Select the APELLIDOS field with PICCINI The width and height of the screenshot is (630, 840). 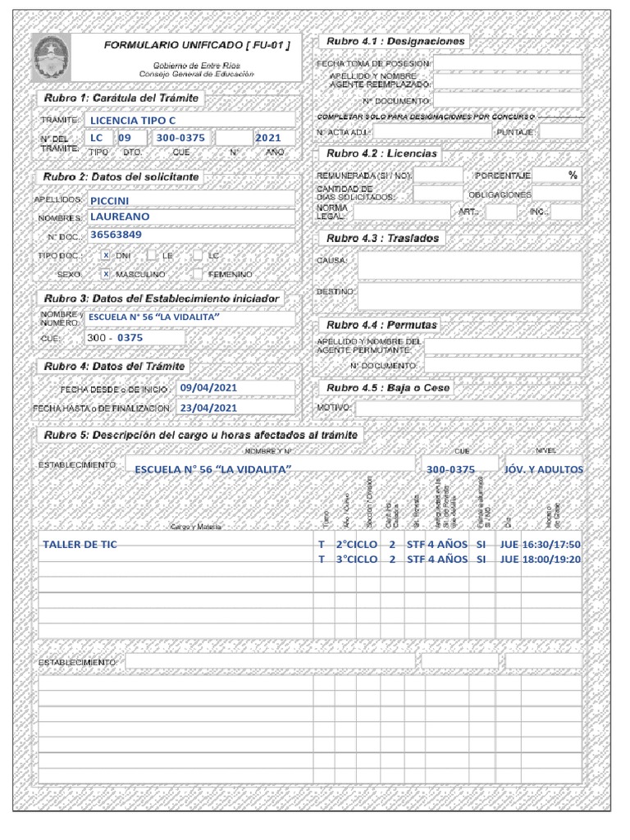tap(190, 199)
